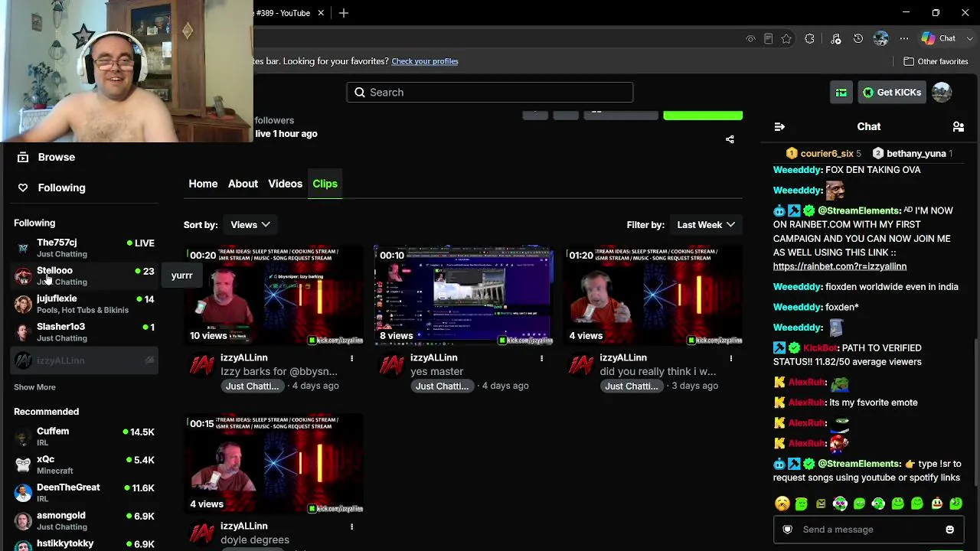Image resolution: width=980 pixels, height=551 pixels.
Task: Collapse the chat panel with the arrow icon
Action: pyautogui.click(x=779, y=126)
